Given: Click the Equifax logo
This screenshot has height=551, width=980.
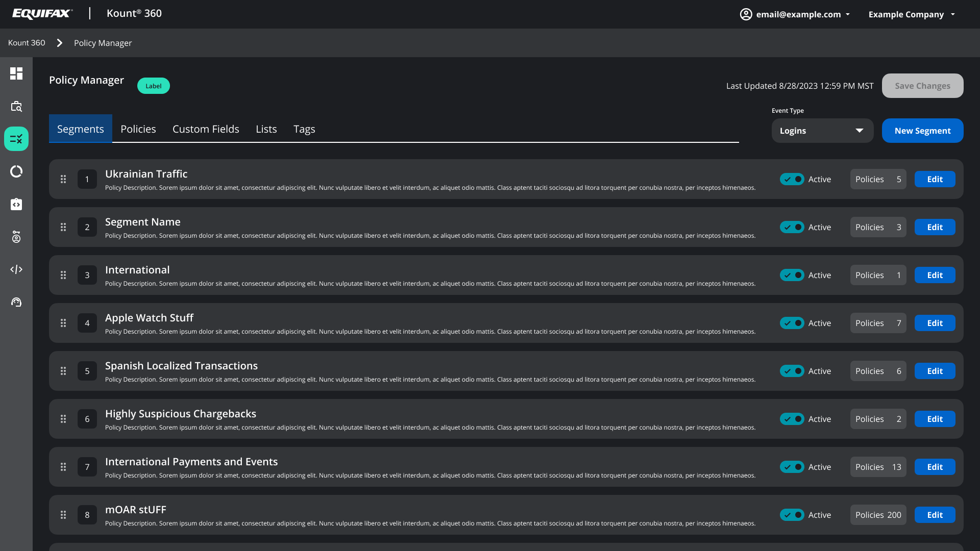Looking at the screenshot, I should pos(42,14).
